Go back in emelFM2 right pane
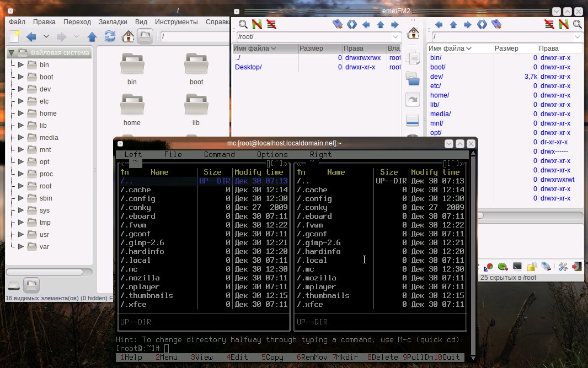 pyautogui.click(x=439, y=25)
